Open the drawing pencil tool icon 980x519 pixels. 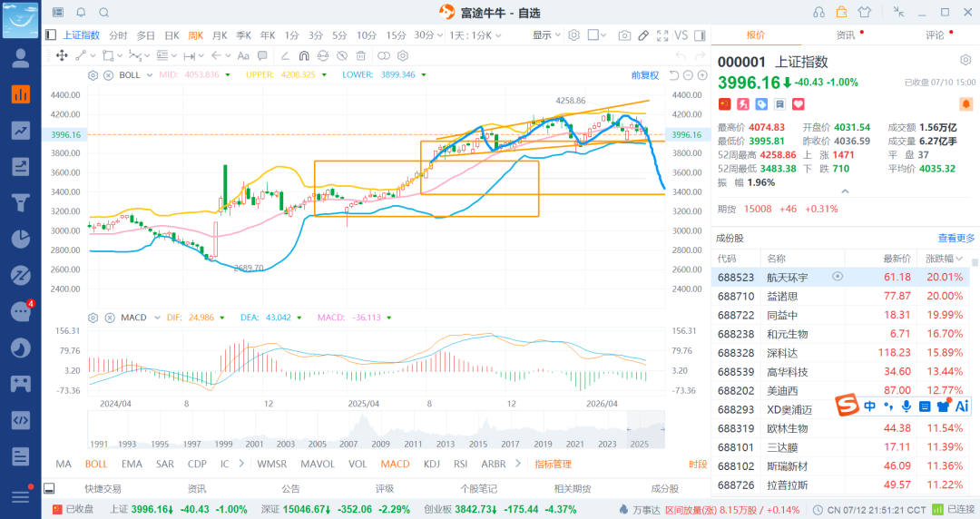point(643,35)
